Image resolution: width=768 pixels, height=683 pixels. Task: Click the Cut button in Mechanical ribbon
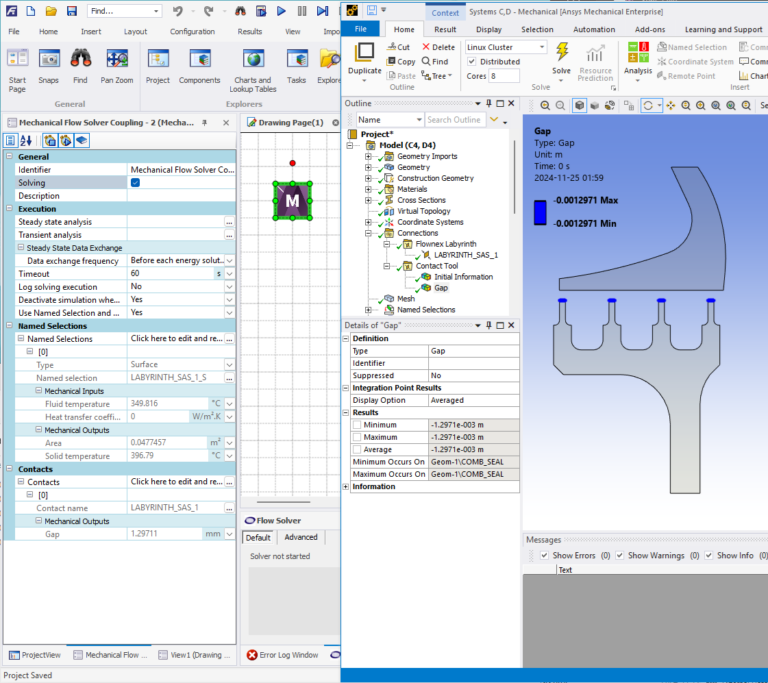[x=398, y=47]
